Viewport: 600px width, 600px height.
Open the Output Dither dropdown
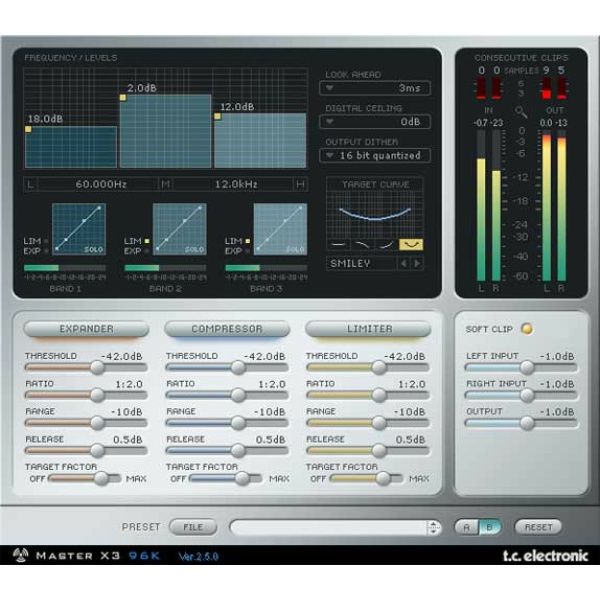pyautogui.click(x=375, y=156)
